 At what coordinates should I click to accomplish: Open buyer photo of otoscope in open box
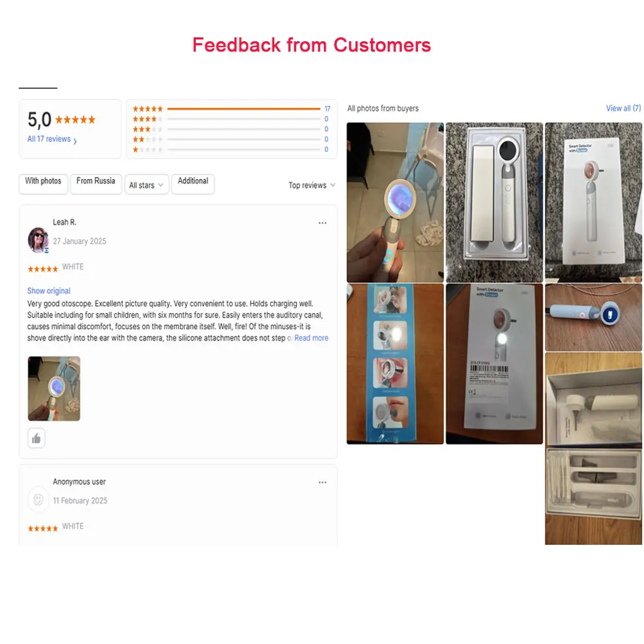pos(494,202)
